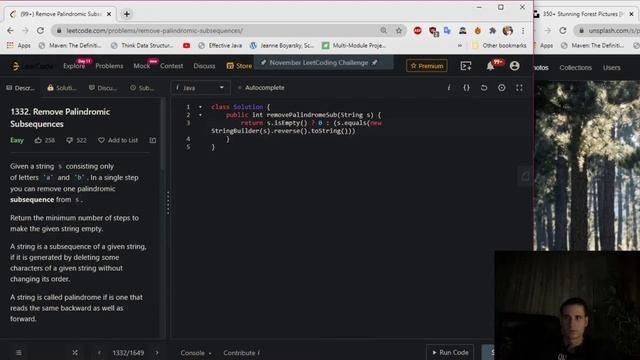Switch to the Submissions tab

point(142,88)
